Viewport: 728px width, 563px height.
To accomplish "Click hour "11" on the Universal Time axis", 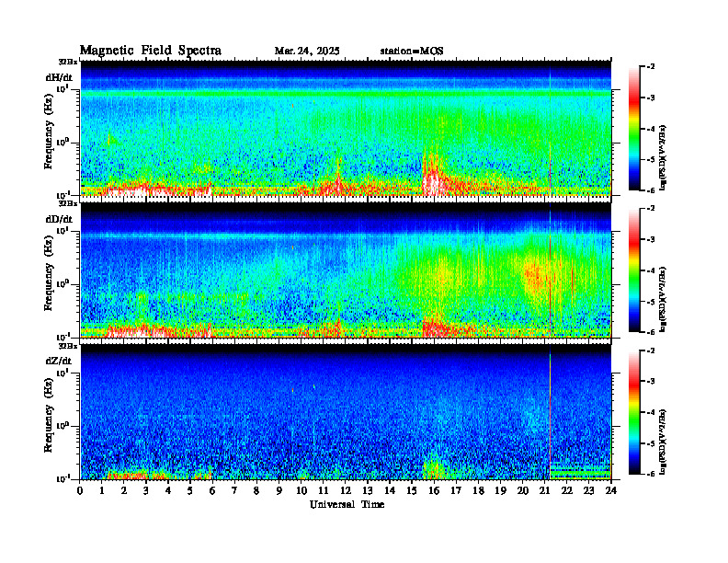I will (324, 491).
